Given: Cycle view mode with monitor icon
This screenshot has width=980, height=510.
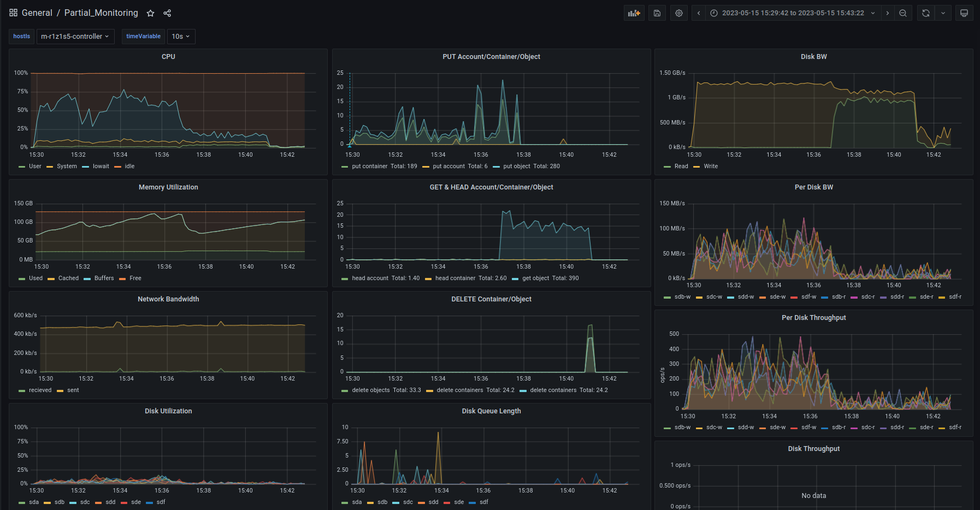Looking at the screenshot, I should point(964,13).
